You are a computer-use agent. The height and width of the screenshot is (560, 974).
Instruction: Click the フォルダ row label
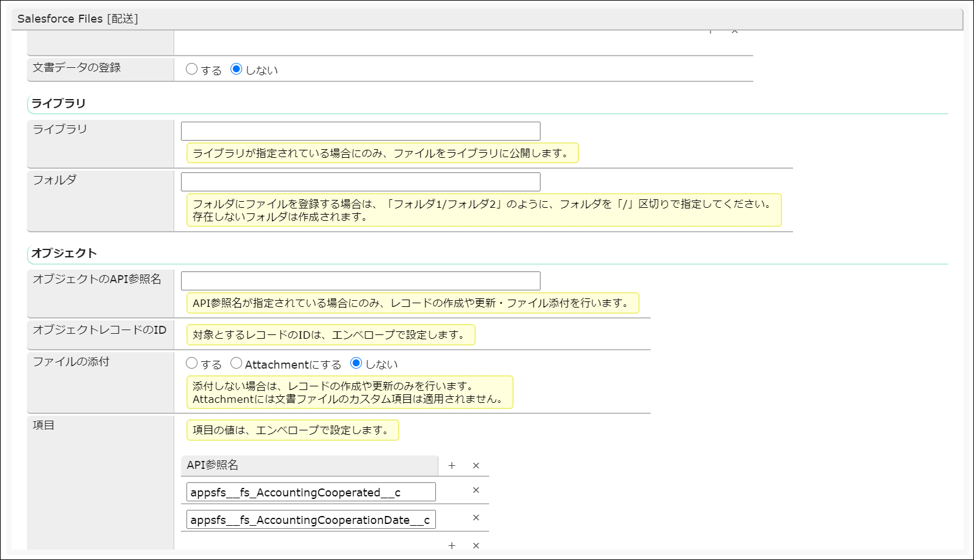[54, 180]
